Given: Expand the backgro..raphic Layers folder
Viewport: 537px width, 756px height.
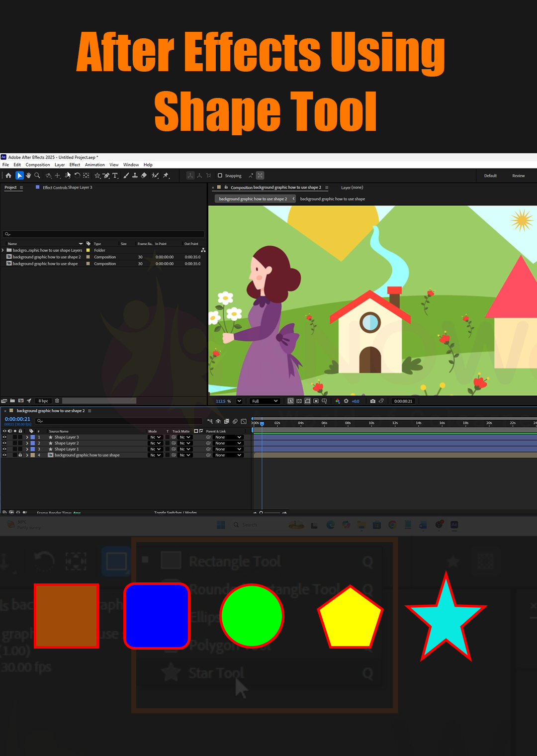Looking at the screenshot, I should [x=3, y=250].
